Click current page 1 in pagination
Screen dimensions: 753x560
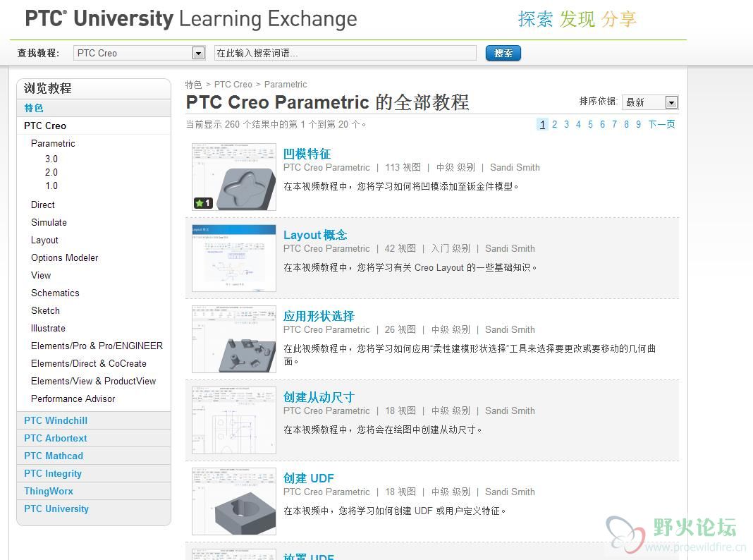tap(542, 124)
